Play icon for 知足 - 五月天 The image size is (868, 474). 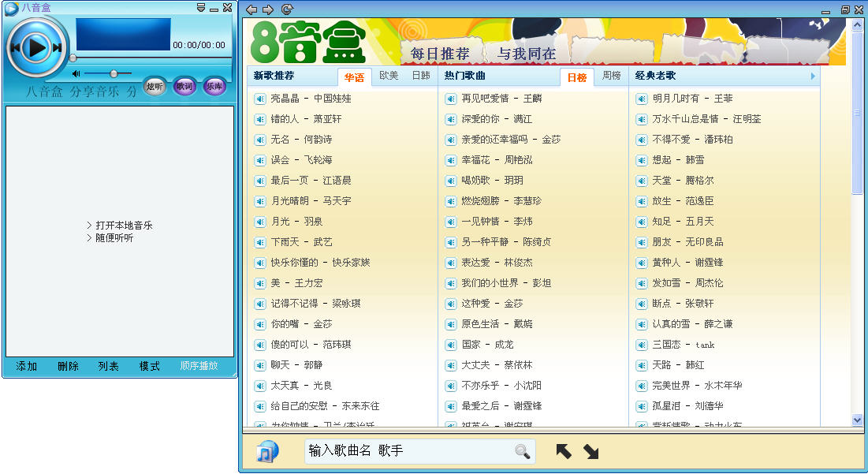tap(642, 222)
